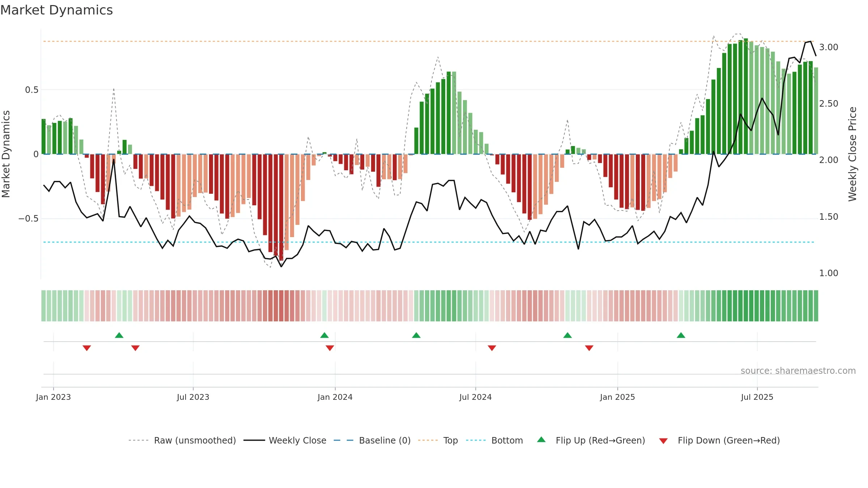The width and height of the screenshot is (868, 488).
Task: Click the deepest red bar in late 2023
Action: click(x=281, y=207)
